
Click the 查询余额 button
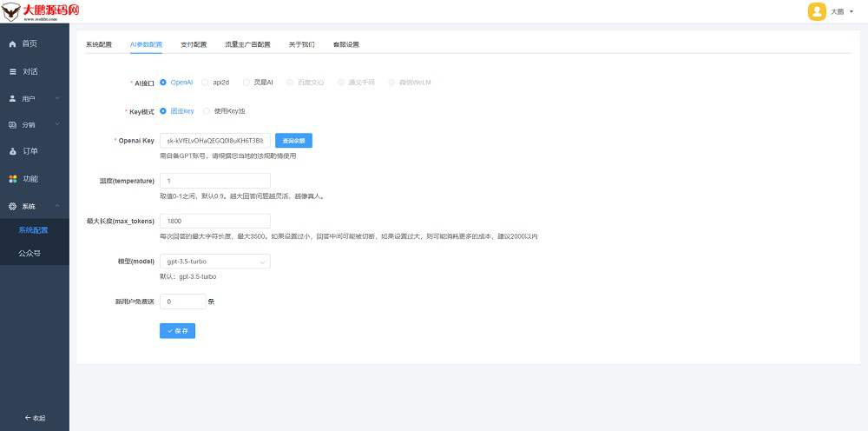point(293,140)
